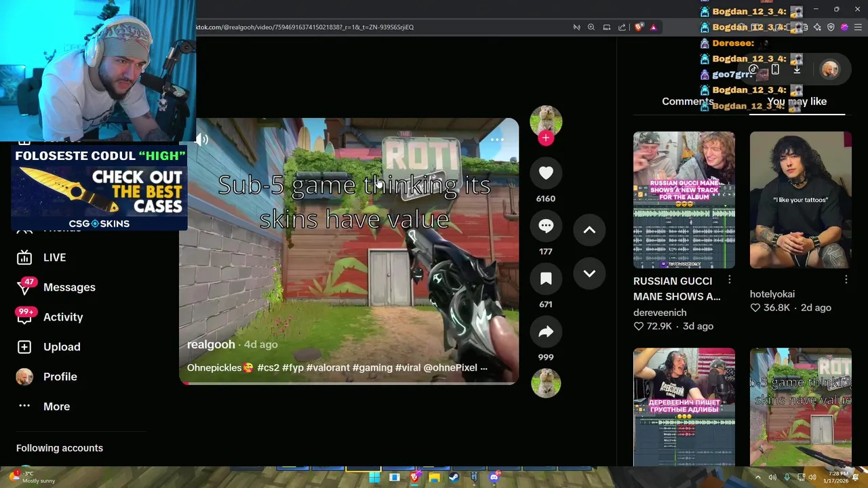Viewport: 868px width, 488px height.
Task: Click the Messages icon with 47 badge
Action: [x=24, y=287]
